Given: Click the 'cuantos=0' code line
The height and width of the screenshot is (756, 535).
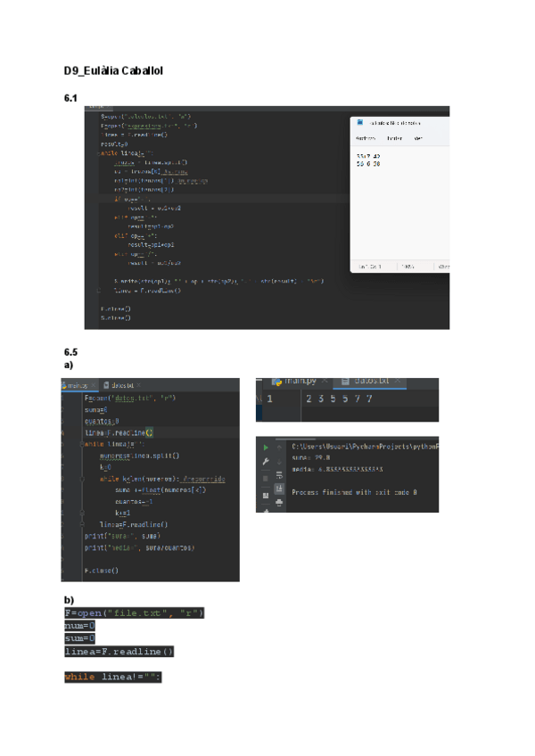Looking at the screenshot, I should pos(102,421).
